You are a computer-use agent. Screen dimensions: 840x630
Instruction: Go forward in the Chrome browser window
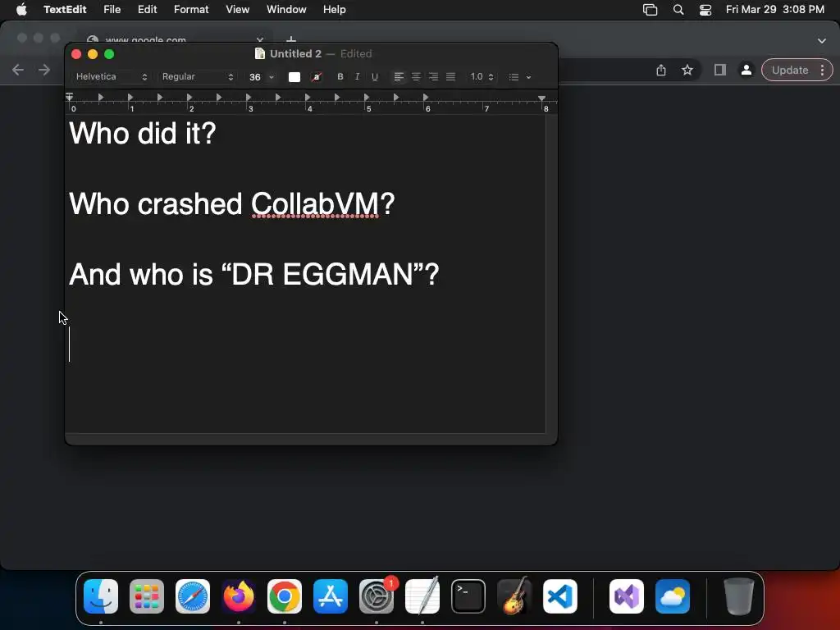click(44, 70)
